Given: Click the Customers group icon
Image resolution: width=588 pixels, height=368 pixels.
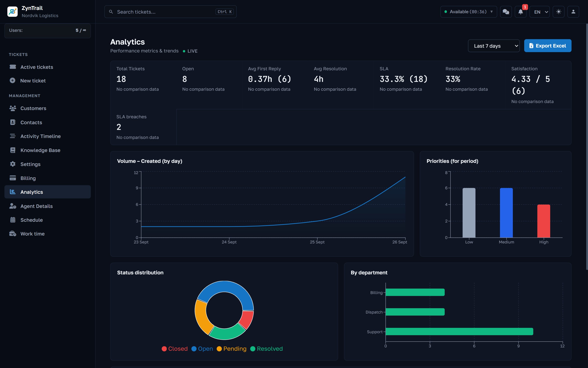Looking at the screenshot, I should pos(13,108).
